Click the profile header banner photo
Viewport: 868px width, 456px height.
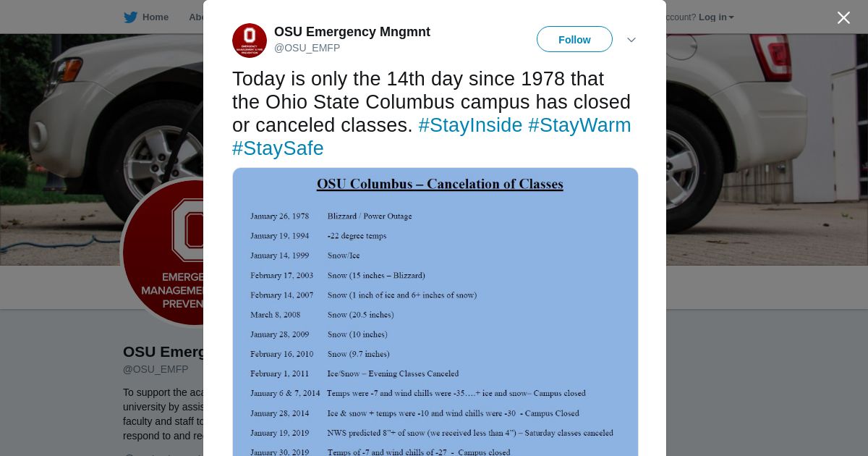coord(759,145)
